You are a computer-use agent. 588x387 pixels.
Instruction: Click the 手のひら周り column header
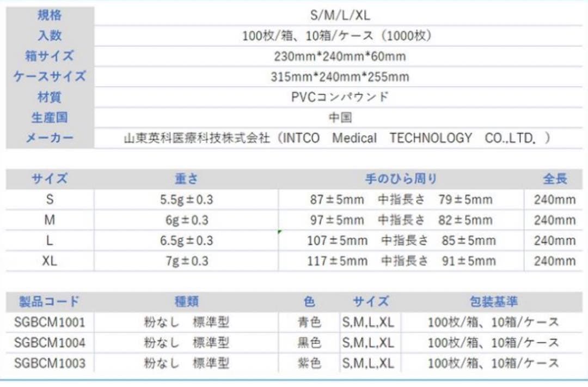point(401,179)
